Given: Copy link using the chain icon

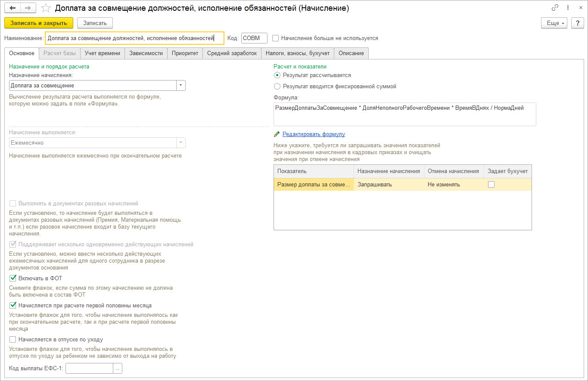Looking at the screenshot, I should point(555,8).
